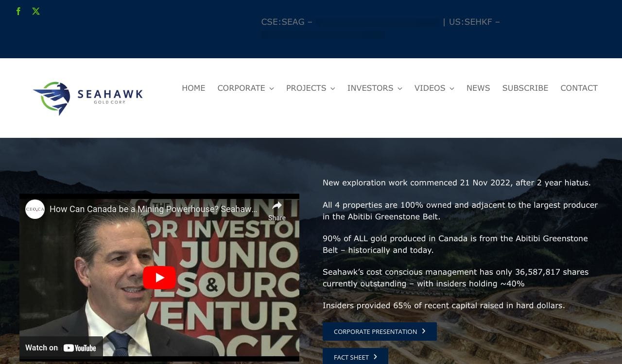Expand the Projects menu dropdown
The height and width of the screenshot is (364, 622).
(x=332, y=88)
